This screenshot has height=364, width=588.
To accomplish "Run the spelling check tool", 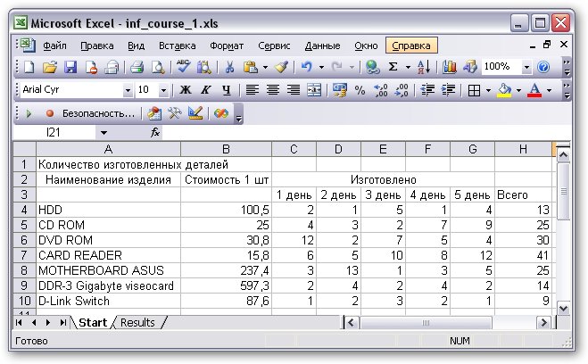I will (x=184, y=67).
